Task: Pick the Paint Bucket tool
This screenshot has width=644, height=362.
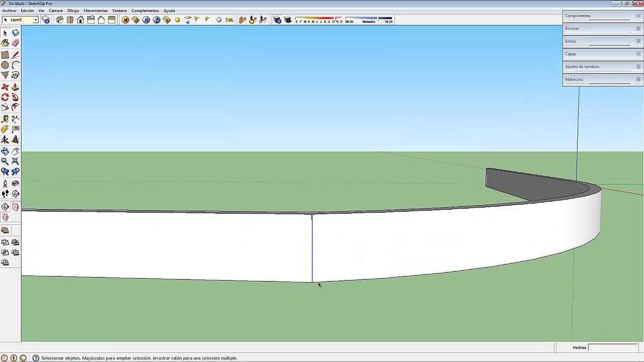Action: (5, 43)
